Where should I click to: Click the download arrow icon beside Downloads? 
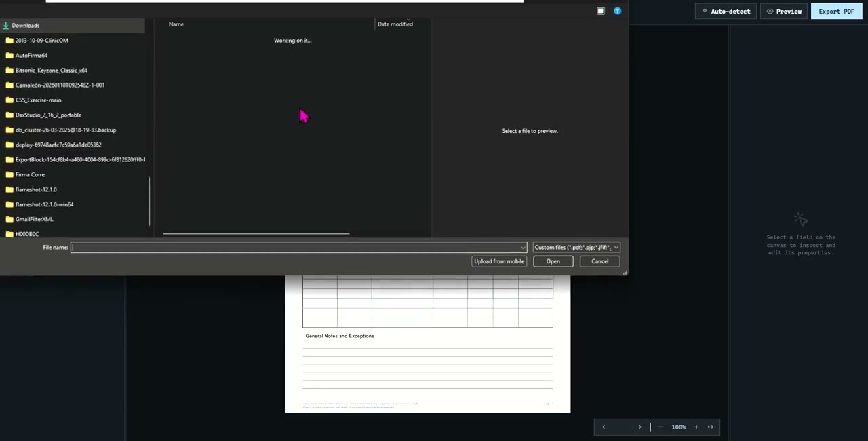(6, 26)
